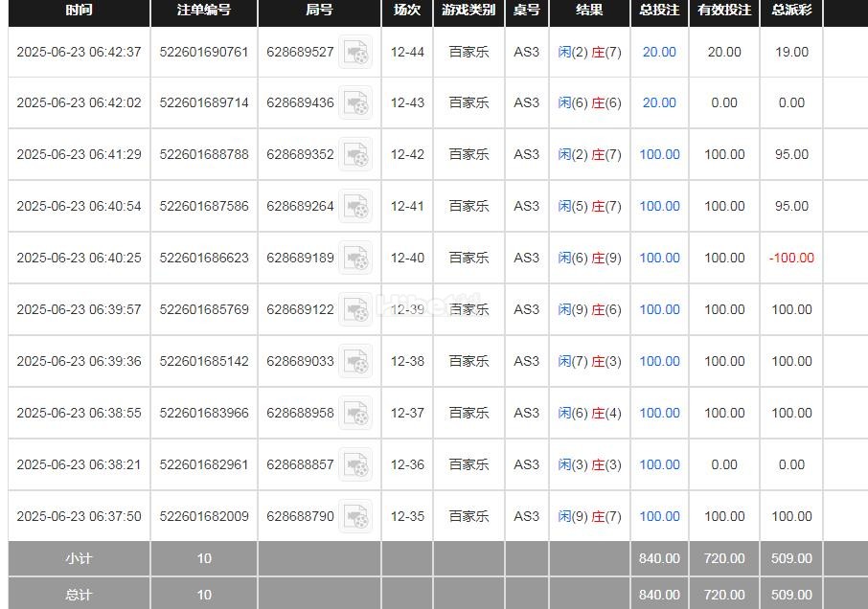Image resolution: width=868 pixels, height=609 pixels.
Task: Click the replay icon for round 628688857
Action: point(355,465)
